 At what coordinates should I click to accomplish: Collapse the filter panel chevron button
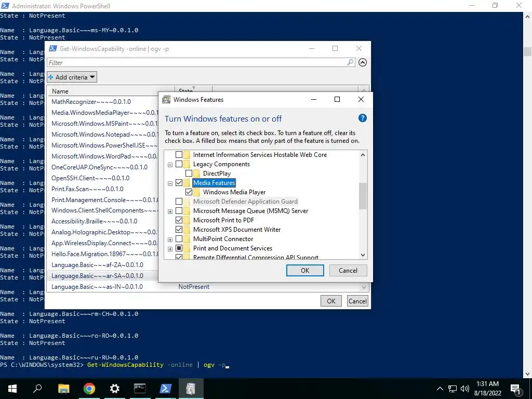[363, 62]
